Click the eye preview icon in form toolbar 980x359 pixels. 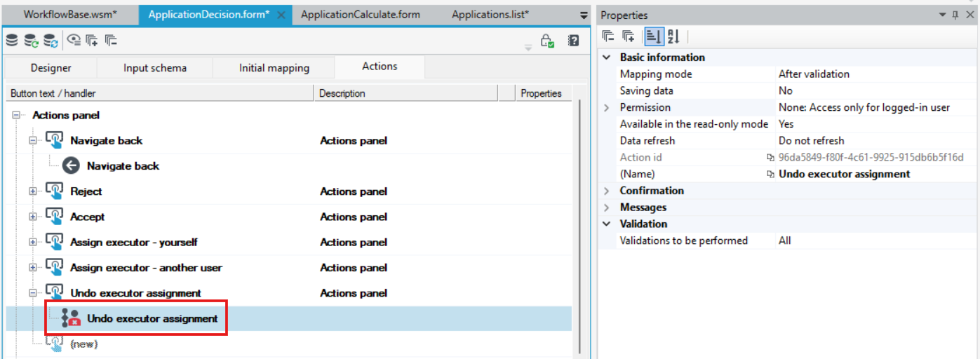click(74, 41)
